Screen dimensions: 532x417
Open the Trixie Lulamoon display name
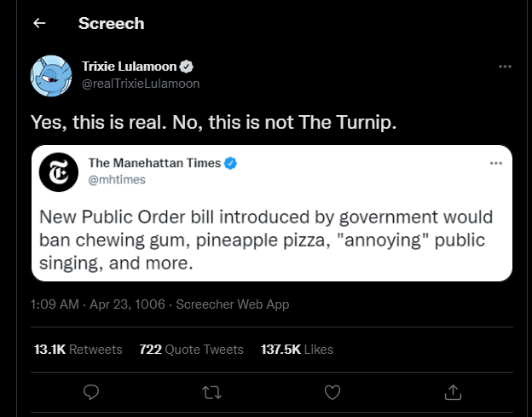(127, 67)
